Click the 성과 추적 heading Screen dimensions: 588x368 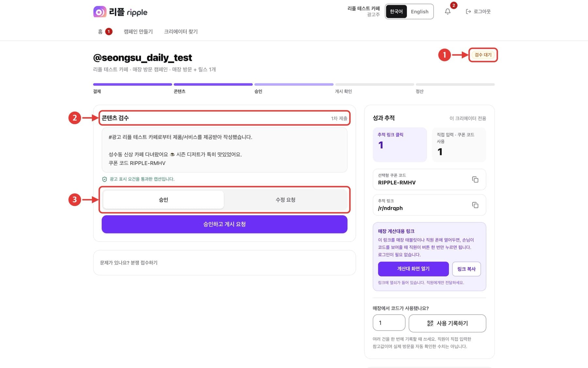[384, 118]
